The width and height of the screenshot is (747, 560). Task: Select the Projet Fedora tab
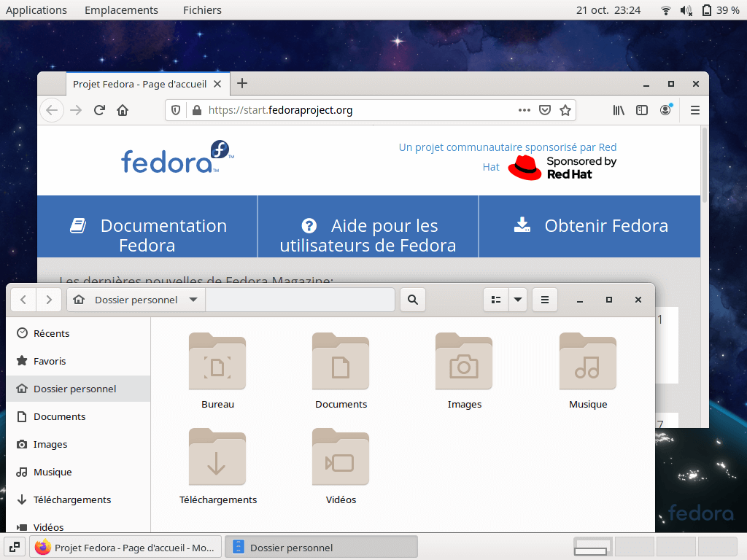[x=147, y=85]
